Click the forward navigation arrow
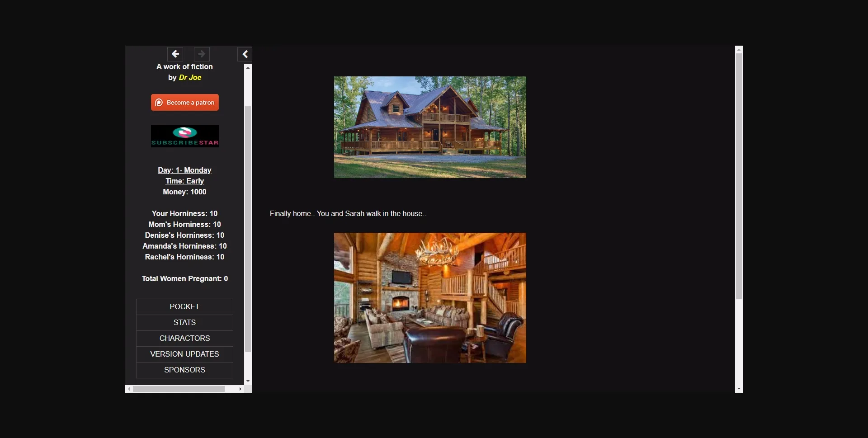 [x=202, y=54]
